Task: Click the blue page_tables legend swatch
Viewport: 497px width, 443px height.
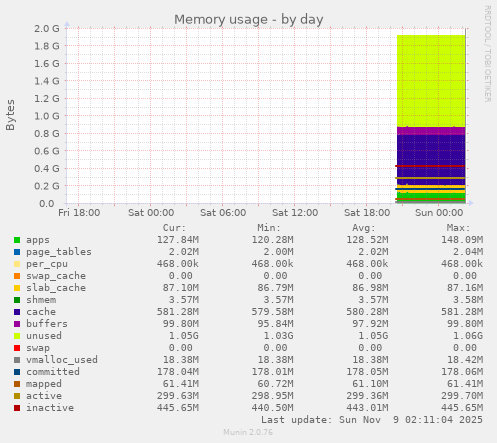Action: (x=17, y=252)
